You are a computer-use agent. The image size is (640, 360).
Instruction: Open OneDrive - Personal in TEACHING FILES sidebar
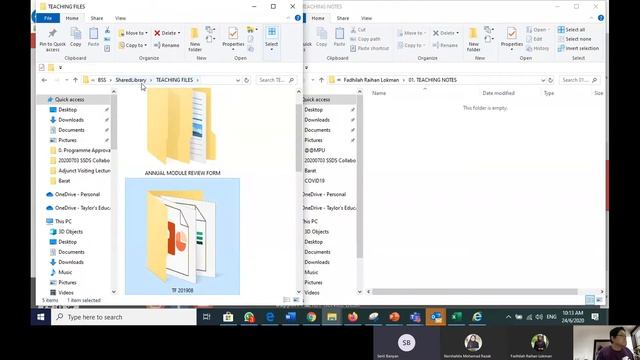[77, 194]
